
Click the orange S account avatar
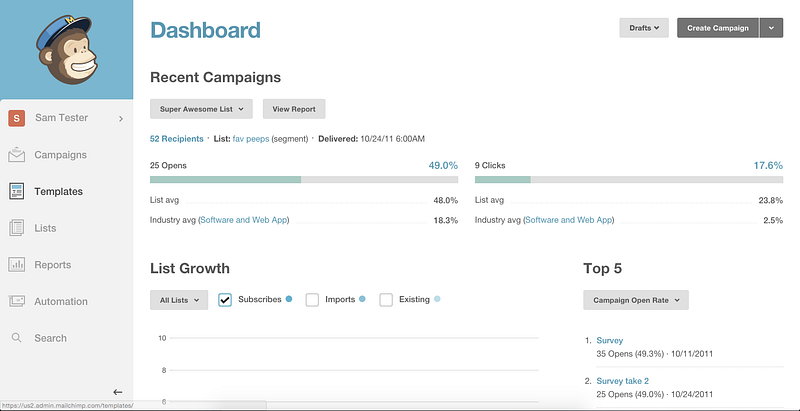16,118
